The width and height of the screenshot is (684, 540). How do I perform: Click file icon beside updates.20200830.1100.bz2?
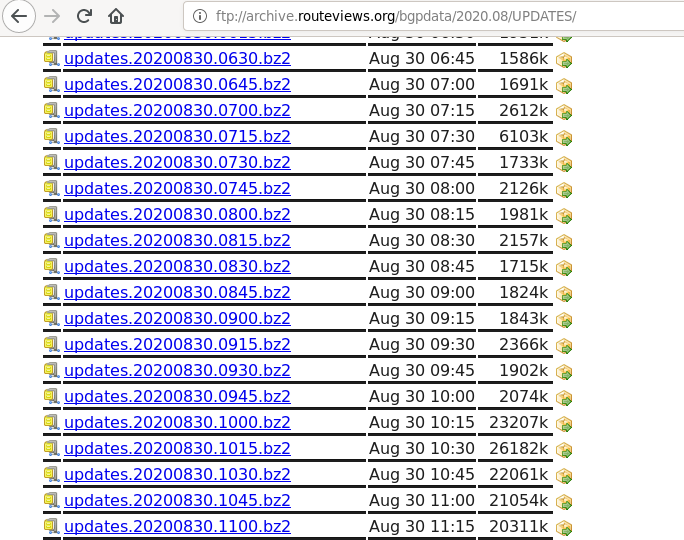coord(51,526)
